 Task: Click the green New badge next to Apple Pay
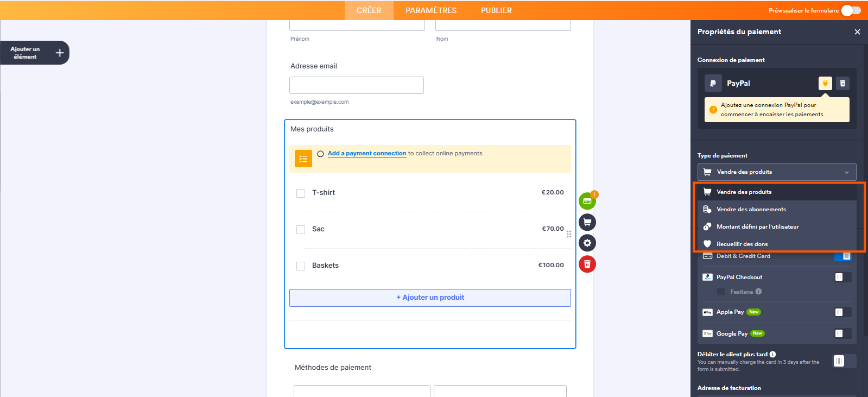click(754, 312)
